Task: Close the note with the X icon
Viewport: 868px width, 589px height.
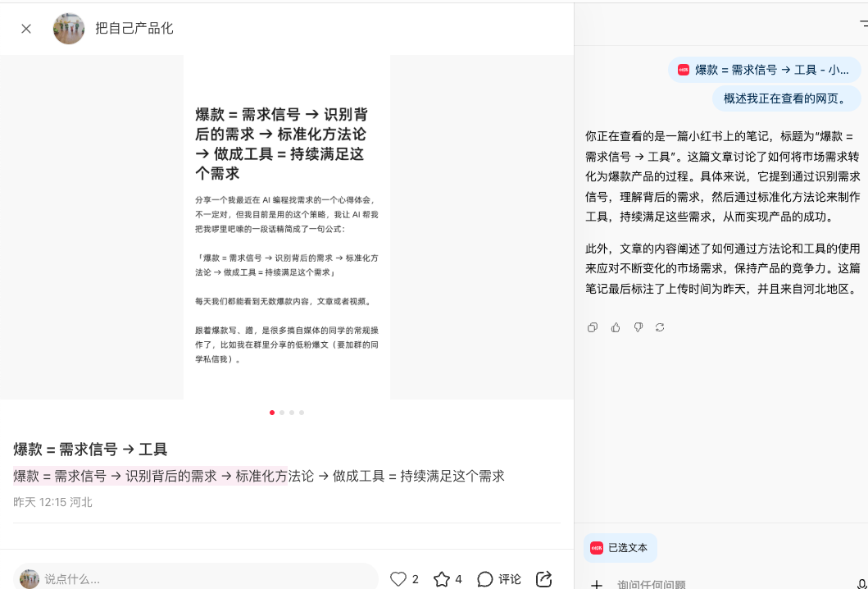Action: pos(26,29)
